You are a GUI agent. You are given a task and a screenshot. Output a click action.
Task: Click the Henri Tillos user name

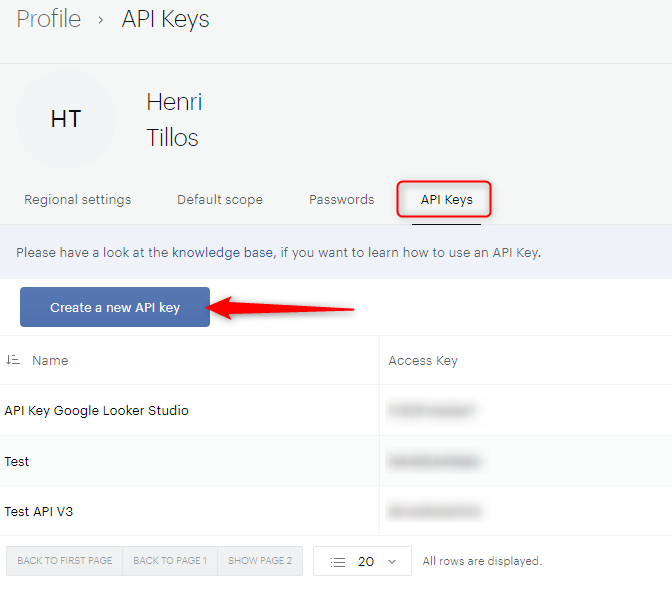(174, 120)
